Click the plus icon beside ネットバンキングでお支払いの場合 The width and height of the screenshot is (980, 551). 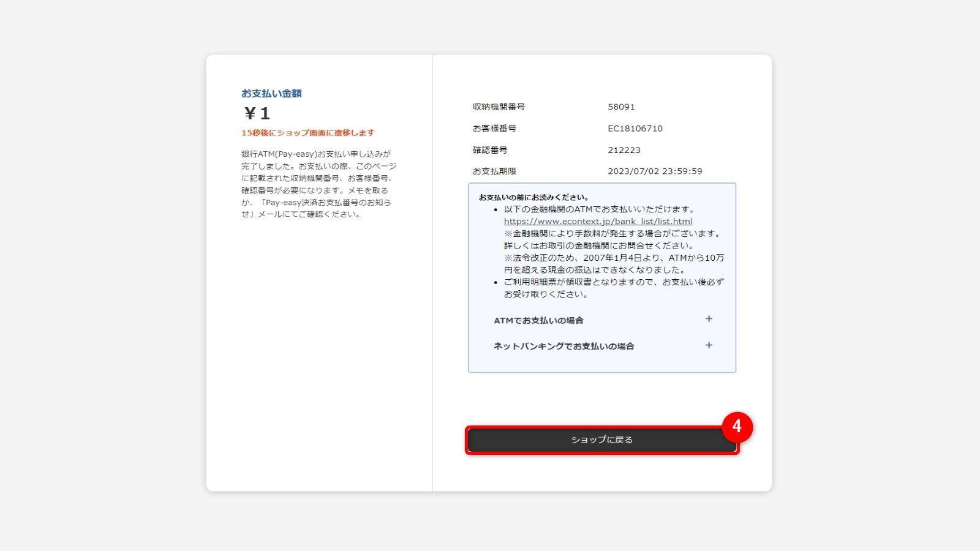point(709,345)
